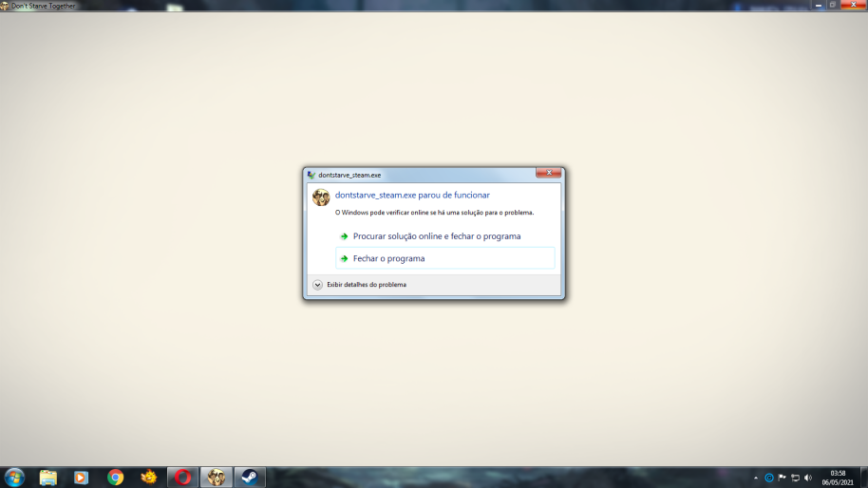This screenshot has width=868, height=488.
Task: Switch to Don't Starve Together taskbar button
Action: pos(216,477)
